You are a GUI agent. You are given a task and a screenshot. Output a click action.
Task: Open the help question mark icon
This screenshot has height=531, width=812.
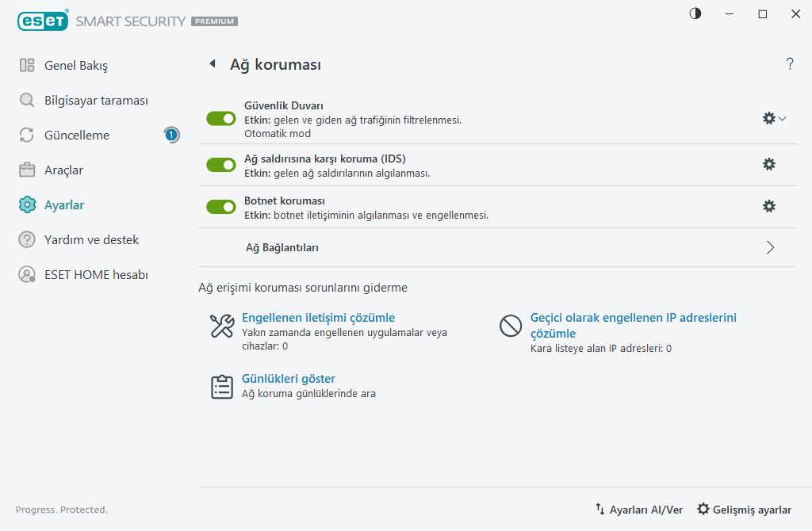pos(790,64)
